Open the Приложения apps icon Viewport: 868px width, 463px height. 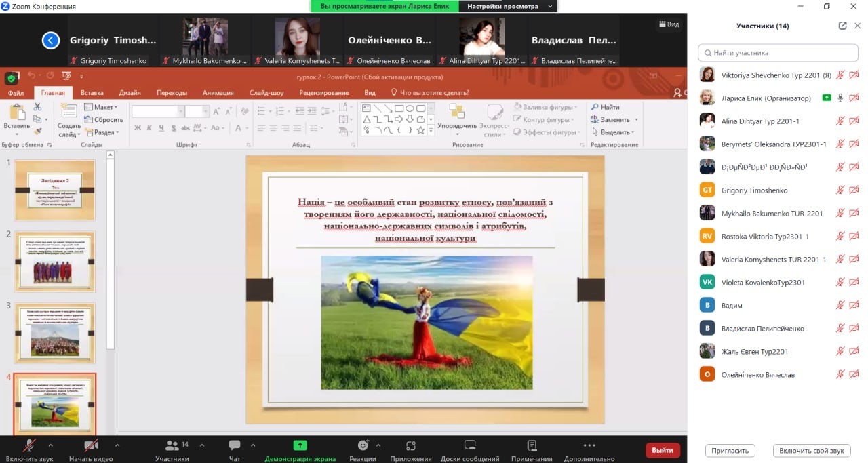[410, 445]
